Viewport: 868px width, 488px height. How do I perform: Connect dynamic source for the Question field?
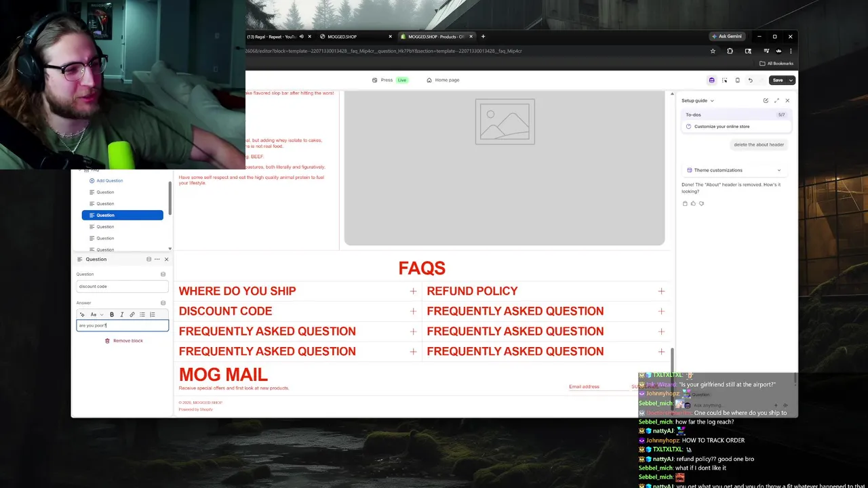click(163, 274)
